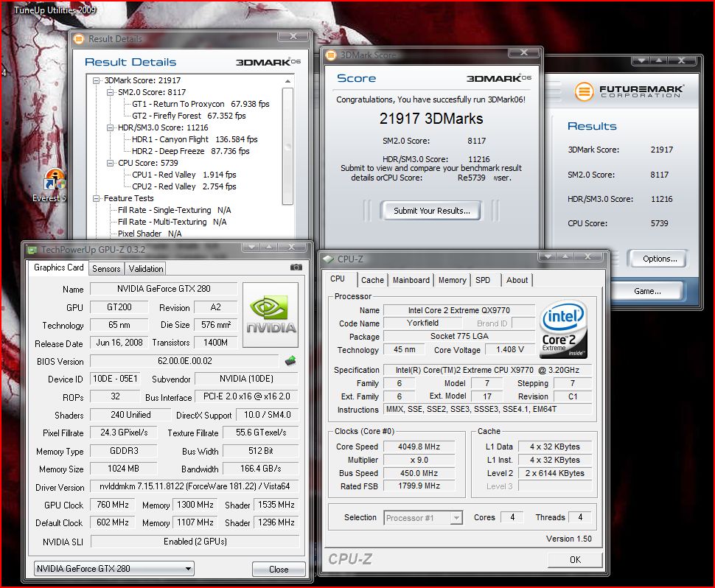Screen dimensions: 715x588
Task: Select GT2 - Firefly Forest row
Action: click(x=189, y=116)
